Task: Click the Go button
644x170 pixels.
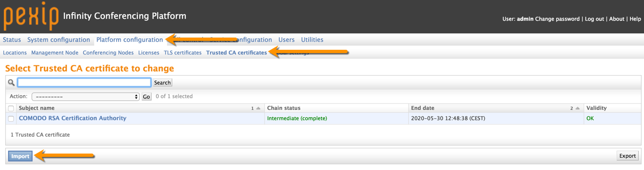Action: (x=146, y=97)
